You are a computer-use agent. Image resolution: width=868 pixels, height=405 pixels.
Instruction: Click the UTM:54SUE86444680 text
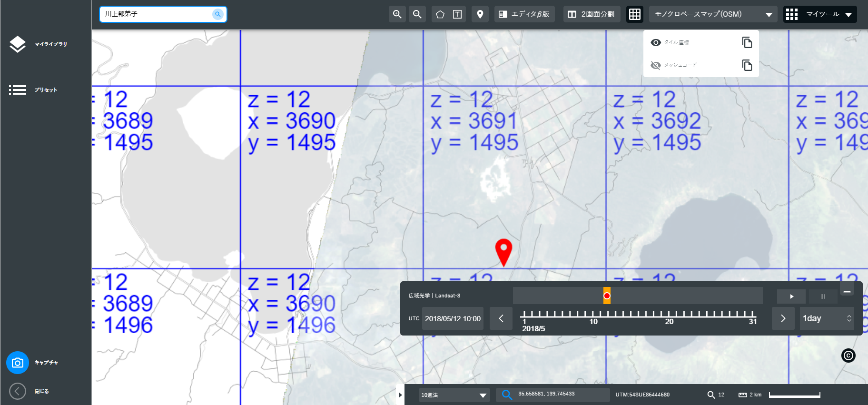(x=642, y=395)
